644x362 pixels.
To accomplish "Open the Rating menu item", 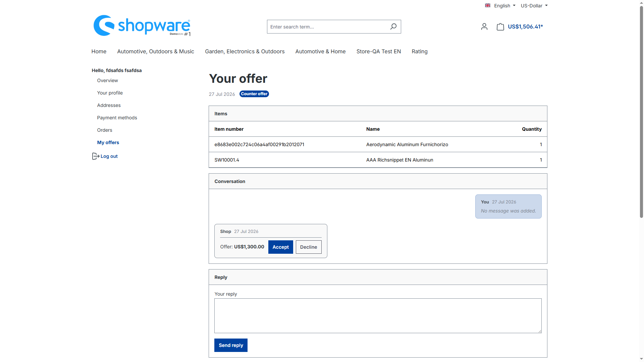I will (419, 51).
